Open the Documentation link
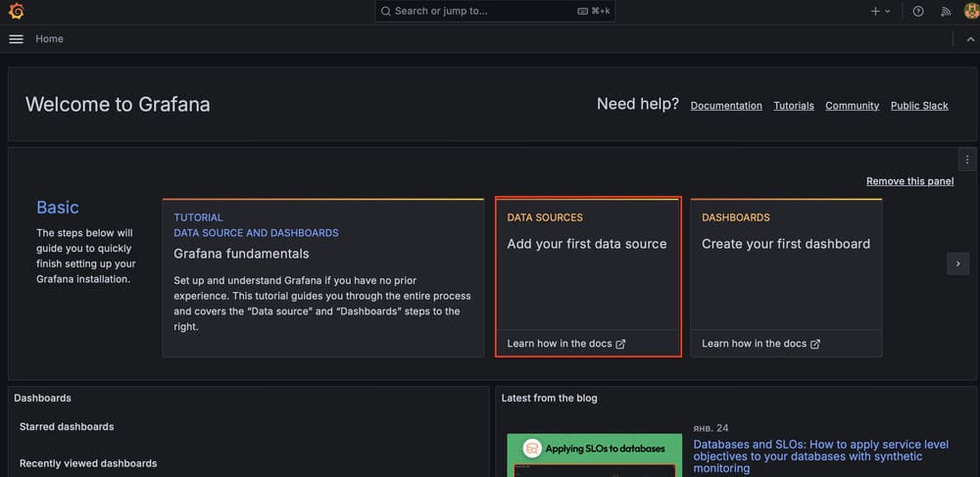 [726, 106]
